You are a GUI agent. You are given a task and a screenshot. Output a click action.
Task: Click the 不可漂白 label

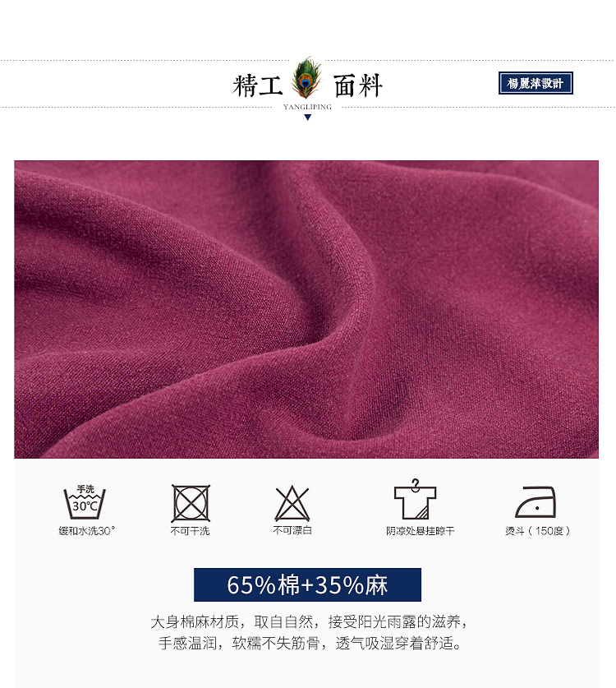tap(292, 530)
